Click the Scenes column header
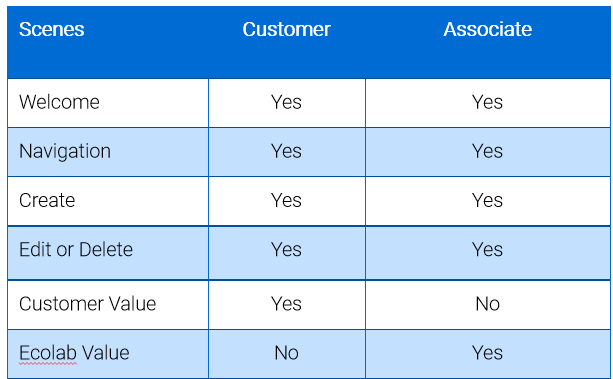This screenshot has width=613, height=379. 108,42
